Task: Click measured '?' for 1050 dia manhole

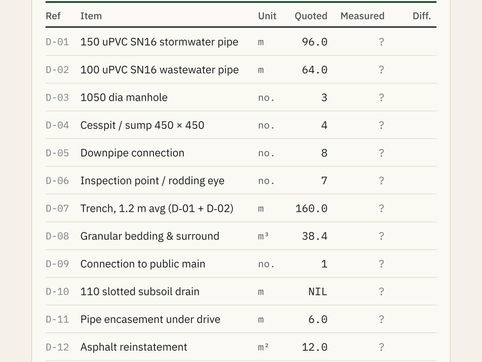Action: pyautogui.click(x=381, y=98)
